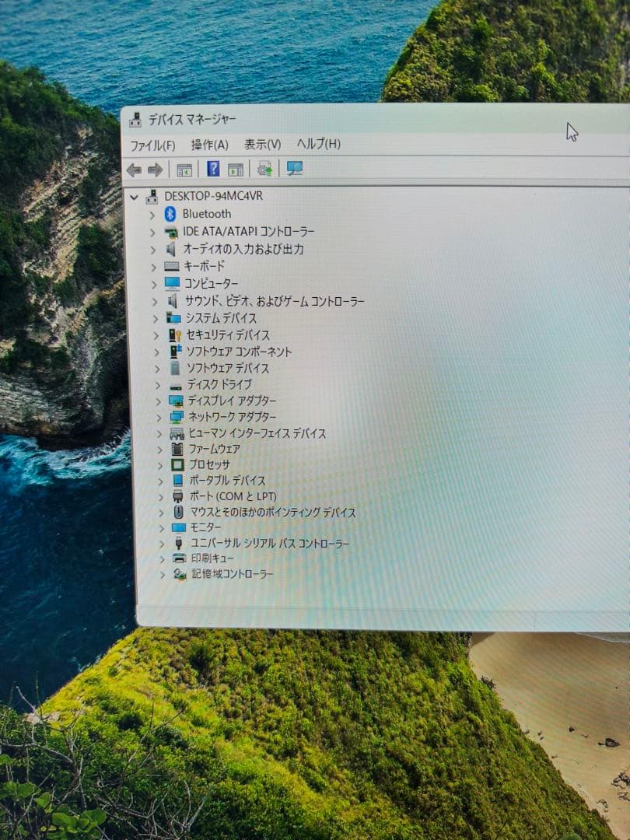Click the Show/Hide console tree toolbar icon
Screen dimensions: 630x840
(x=184, y=168)
